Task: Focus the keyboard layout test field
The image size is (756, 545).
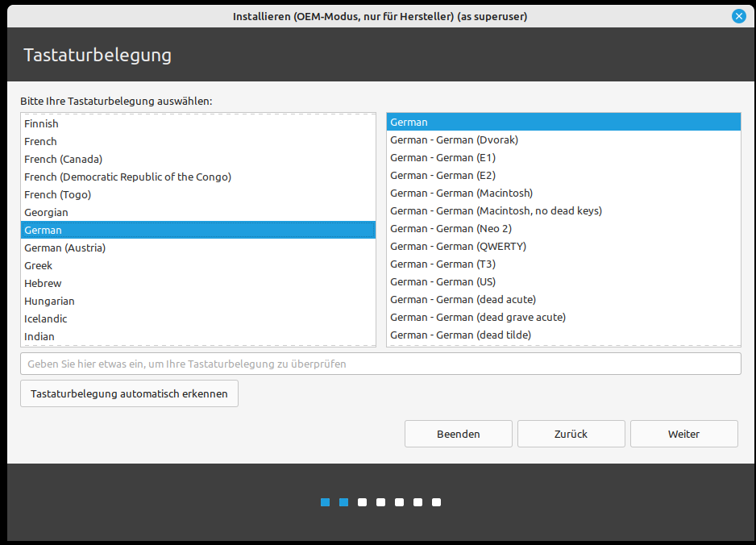Action: click(380, 364)
